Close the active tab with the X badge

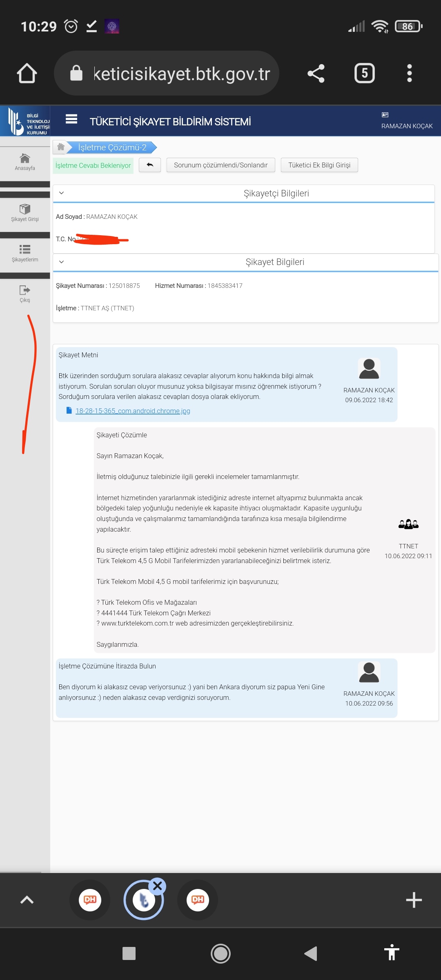pyautogui.click(x=158, y=886)
